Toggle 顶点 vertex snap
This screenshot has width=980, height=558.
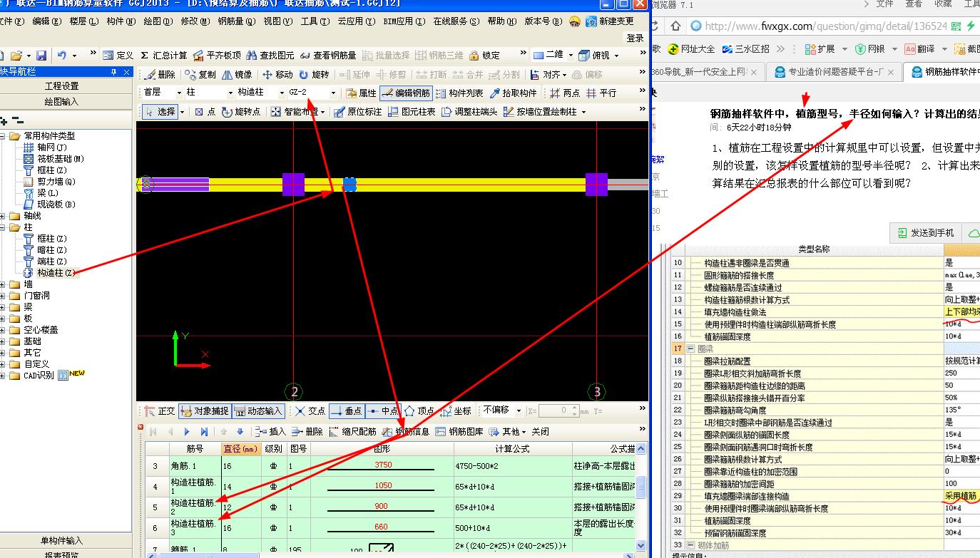click(419, 410)
